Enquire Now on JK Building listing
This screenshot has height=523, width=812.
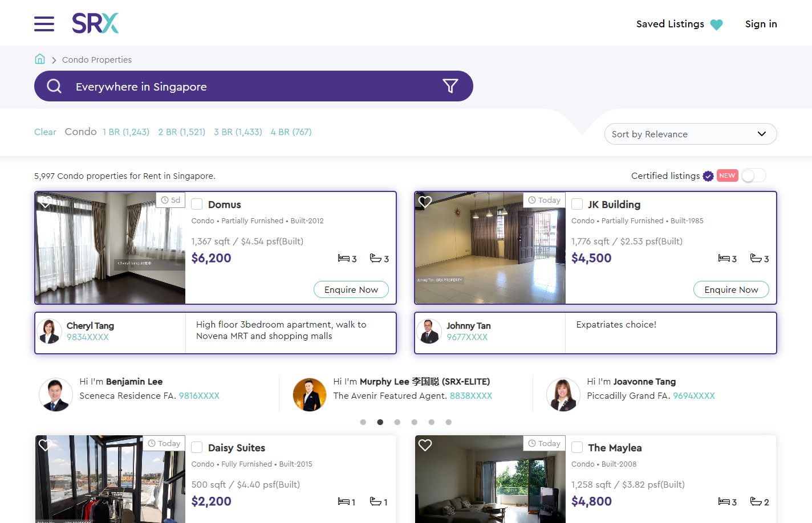tap(731, 289)
